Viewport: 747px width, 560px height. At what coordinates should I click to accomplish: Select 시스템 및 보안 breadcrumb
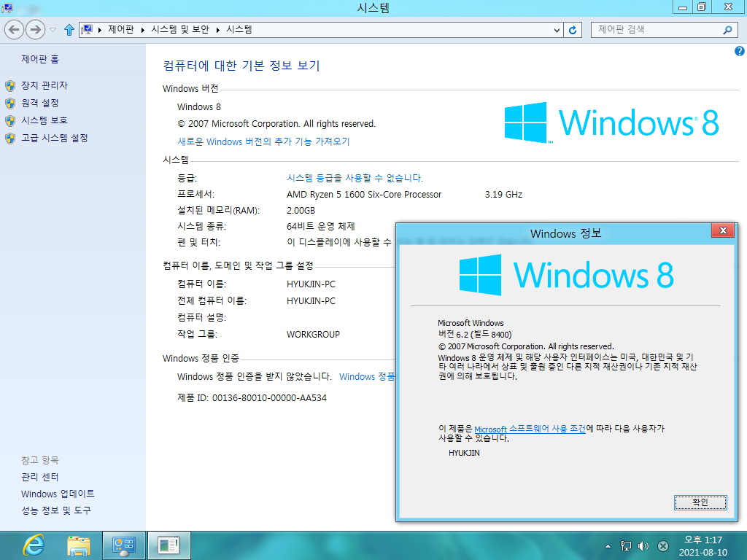pos(180,29)
